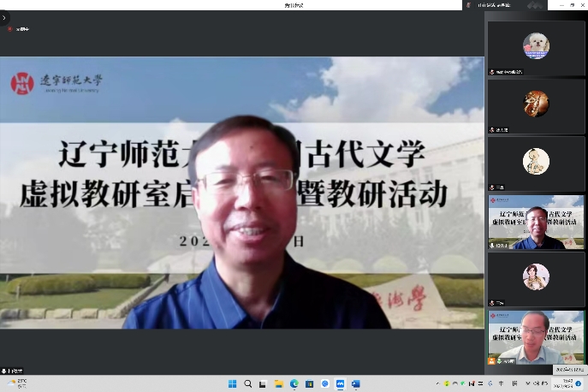The height and width of the screenshot is (392, 588).
Task: Open the taskbar clock and date
Action: coord(567,383)
